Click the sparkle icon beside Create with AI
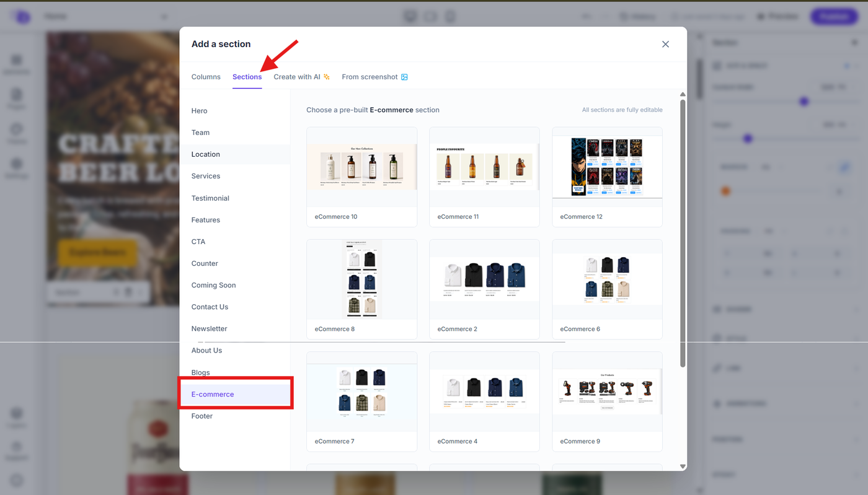 coord(327,77)
